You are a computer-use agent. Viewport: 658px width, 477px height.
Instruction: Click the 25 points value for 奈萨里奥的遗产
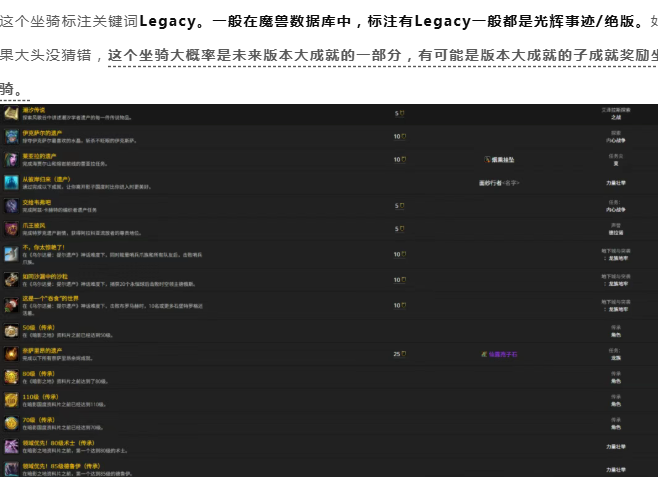pyautogui.click(x=397, y=354)
